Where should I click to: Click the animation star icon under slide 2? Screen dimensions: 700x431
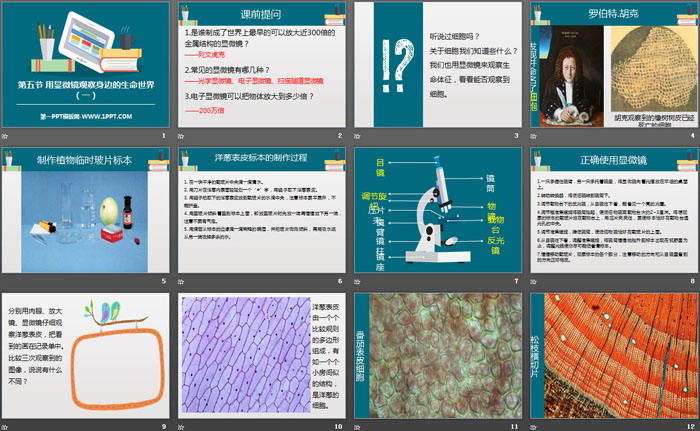[181, 136]
